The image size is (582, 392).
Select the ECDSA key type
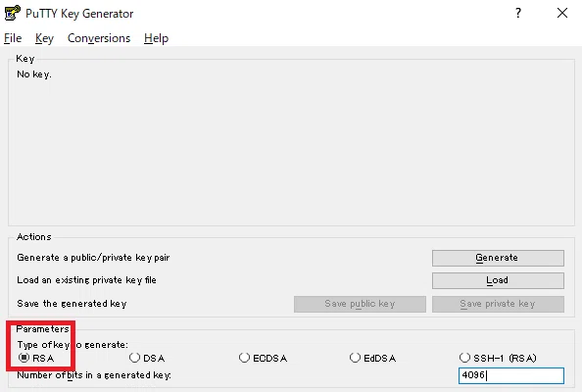point(263,358)
